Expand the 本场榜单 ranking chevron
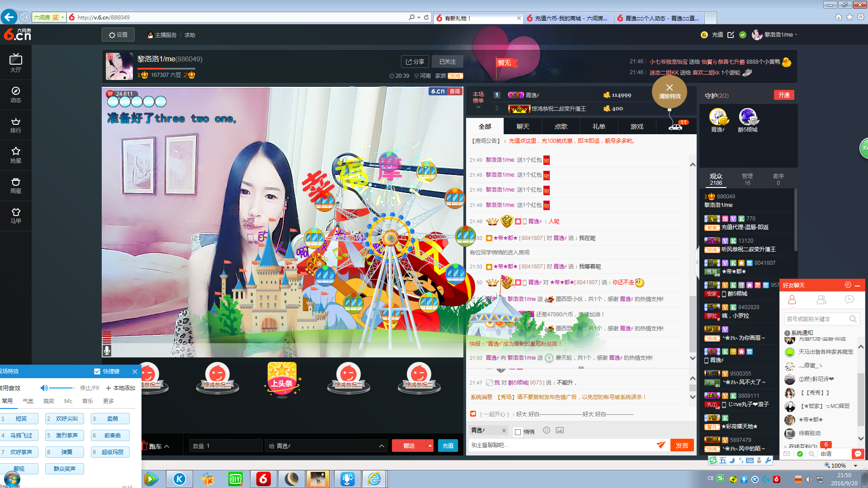Viewport: 868px width, 488px height. click(x=478, y=108)
